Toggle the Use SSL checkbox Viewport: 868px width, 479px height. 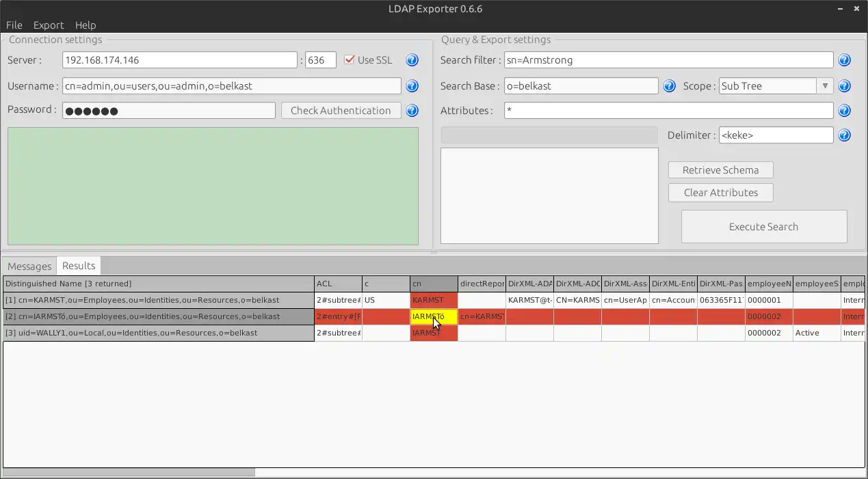350,60
